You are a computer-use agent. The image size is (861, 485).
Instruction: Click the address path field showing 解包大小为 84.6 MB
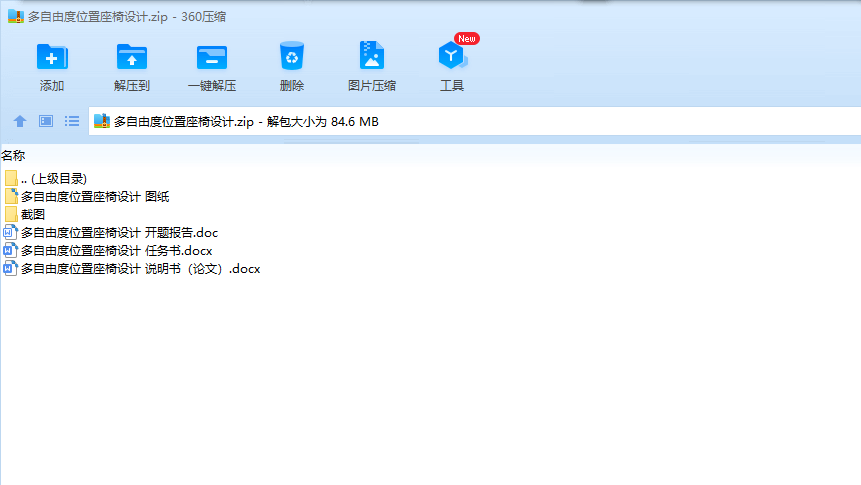(x=474, y=121)
